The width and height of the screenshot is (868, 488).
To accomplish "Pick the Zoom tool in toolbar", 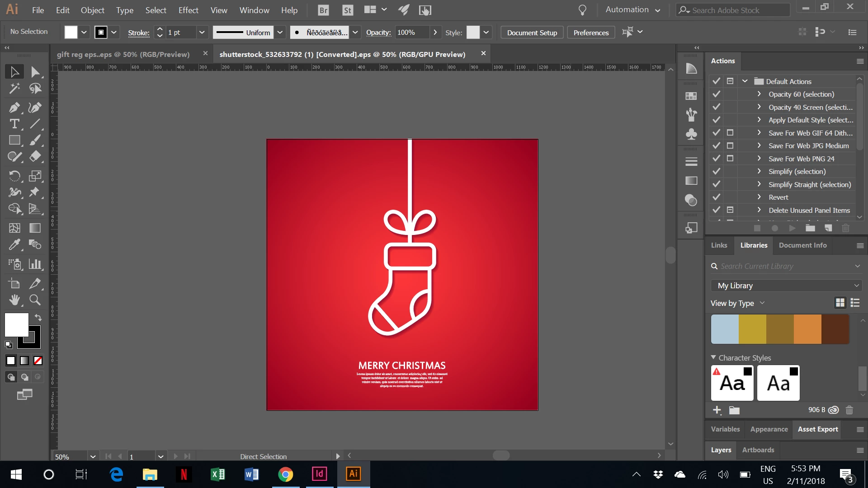I will pos(35,300).
